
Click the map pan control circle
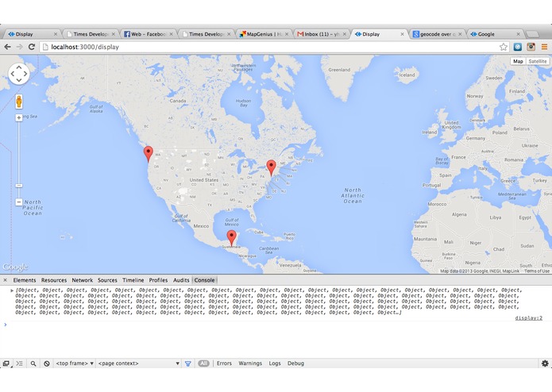[x=18, y=74]
